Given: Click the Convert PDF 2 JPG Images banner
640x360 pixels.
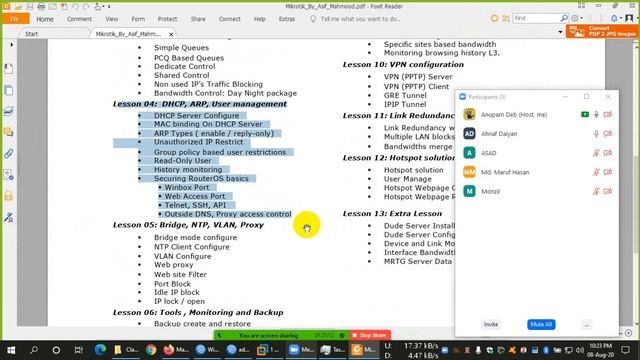Looking at the screenshot, I should [x=602, y=31].
